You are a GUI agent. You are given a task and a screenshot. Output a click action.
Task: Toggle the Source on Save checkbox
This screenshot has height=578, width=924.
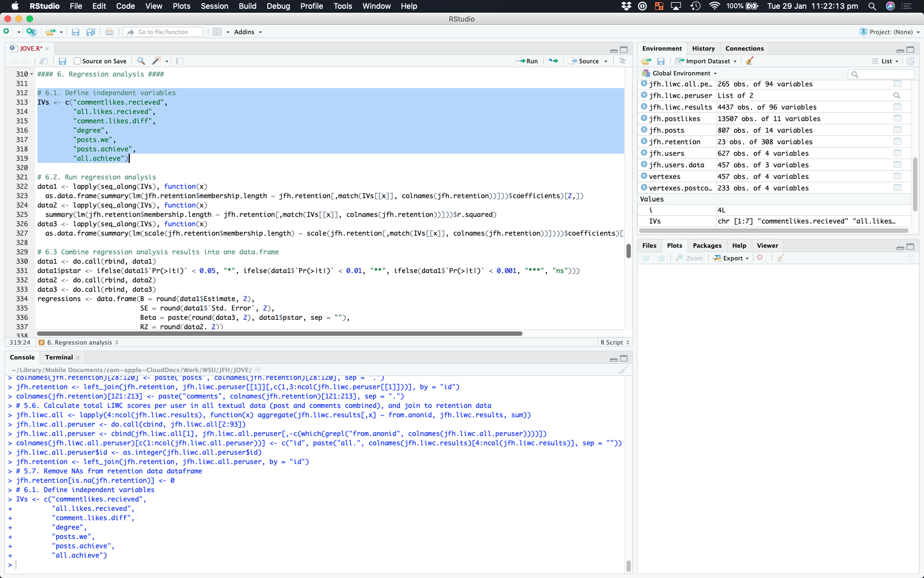78,61
